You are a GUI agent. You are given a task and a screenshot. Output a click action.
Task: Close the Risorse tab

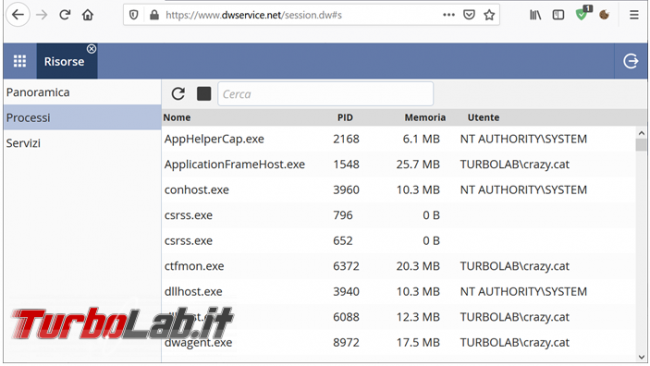tap(91, 49)
